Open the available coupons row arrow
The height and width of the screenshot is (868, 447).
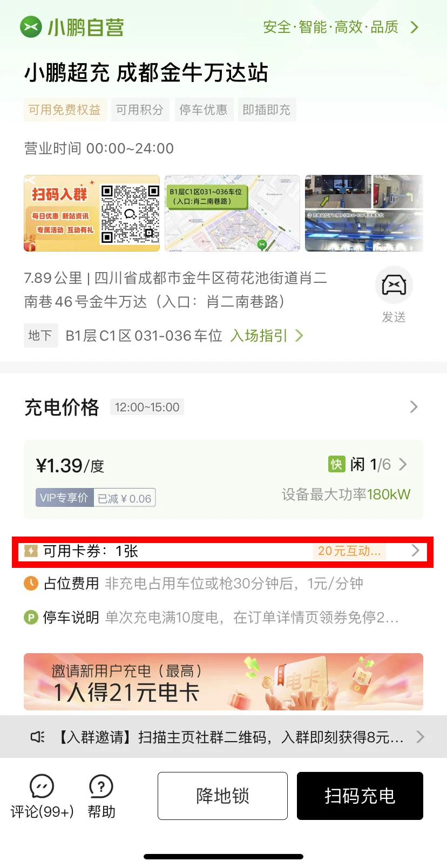coord(415,551)
